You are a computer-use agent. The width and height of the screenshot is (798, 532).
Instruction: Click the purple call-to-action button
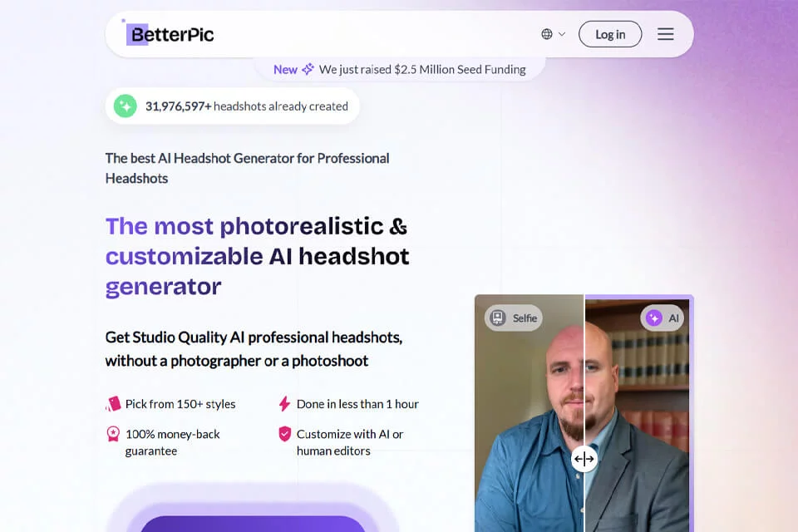pyautogui.click(x=253, y=524)
